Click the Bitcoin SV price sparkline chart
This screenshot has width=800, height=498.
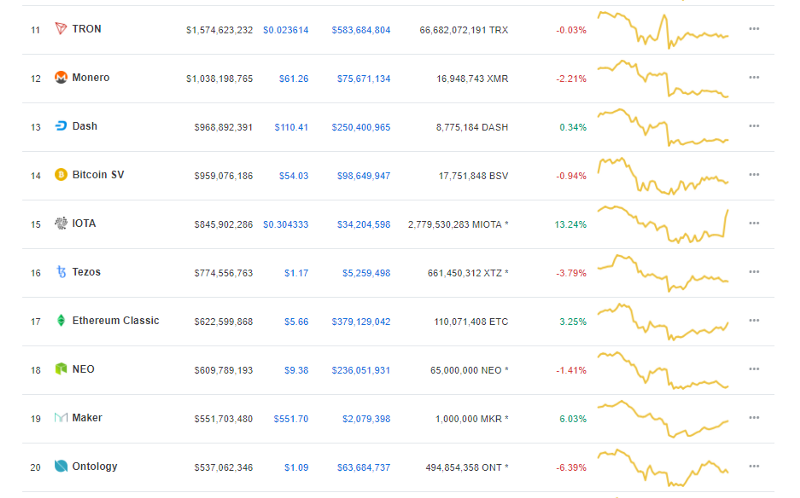click(x=663, y=176)
